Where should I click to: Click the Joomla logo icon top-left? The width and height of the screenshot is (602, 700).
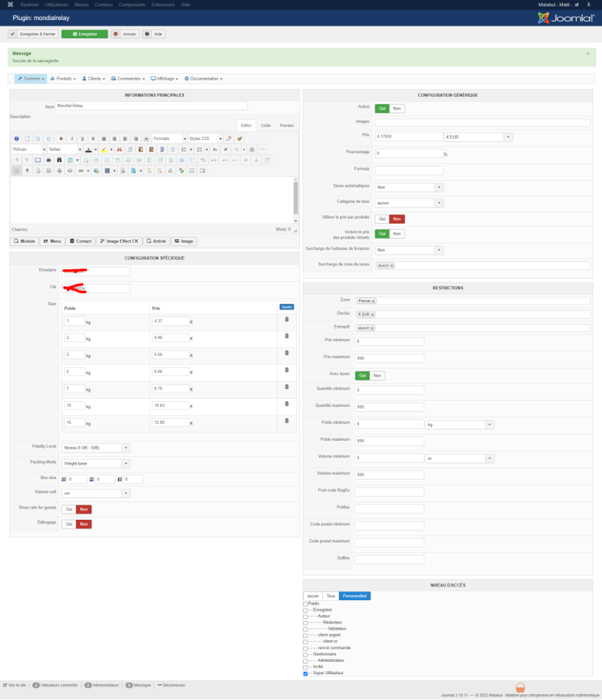[10, 5]
